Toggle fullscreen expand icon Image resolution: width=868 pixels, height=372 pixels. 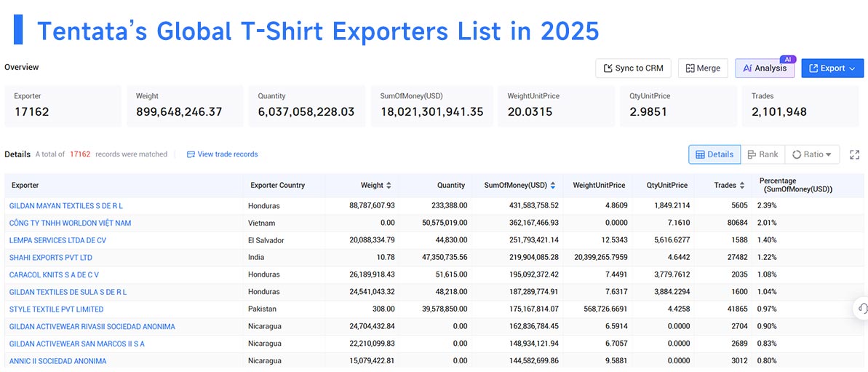[x=854, y=155]
